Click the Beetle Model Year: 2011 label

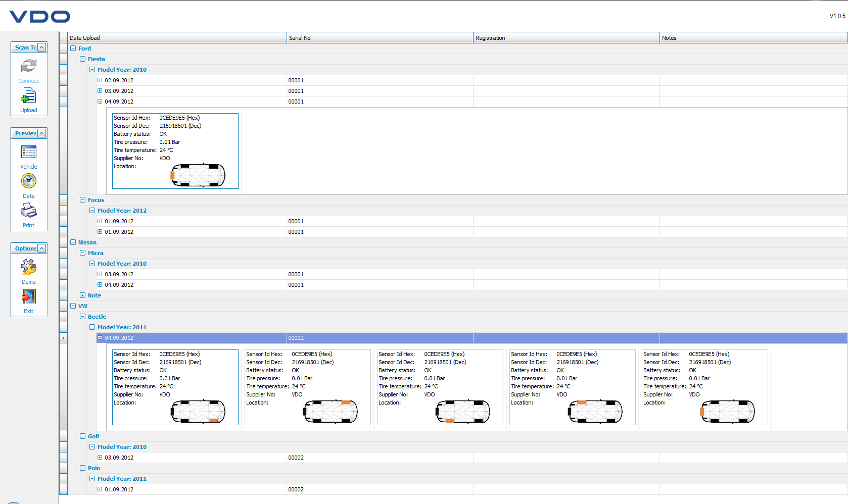[x=122, y=327]
